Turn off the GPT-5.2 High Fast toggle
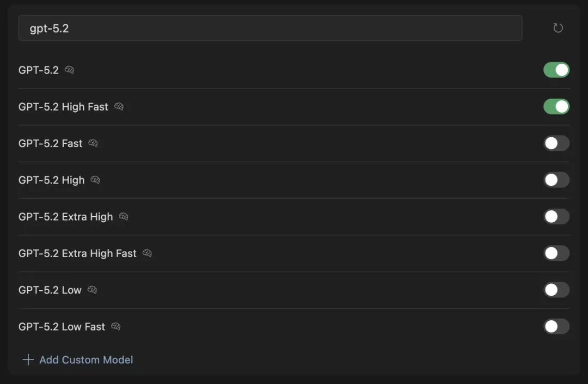Viewport: 588px width, 384px height. point(556,107)
